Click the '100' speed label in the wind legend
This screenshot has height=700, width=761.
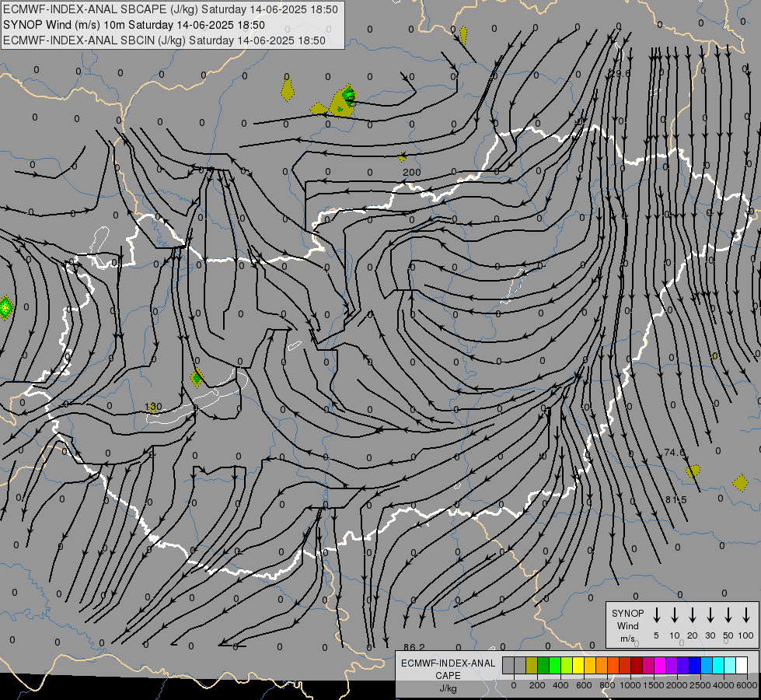click(x=745, y=635)
